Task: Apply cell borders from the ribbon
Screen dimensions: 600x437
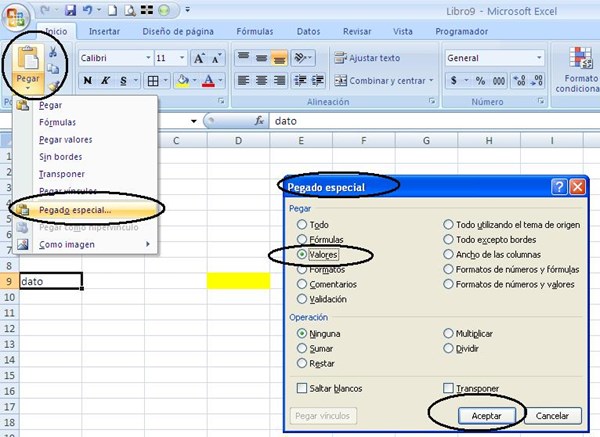Action: tap(153, 81)
